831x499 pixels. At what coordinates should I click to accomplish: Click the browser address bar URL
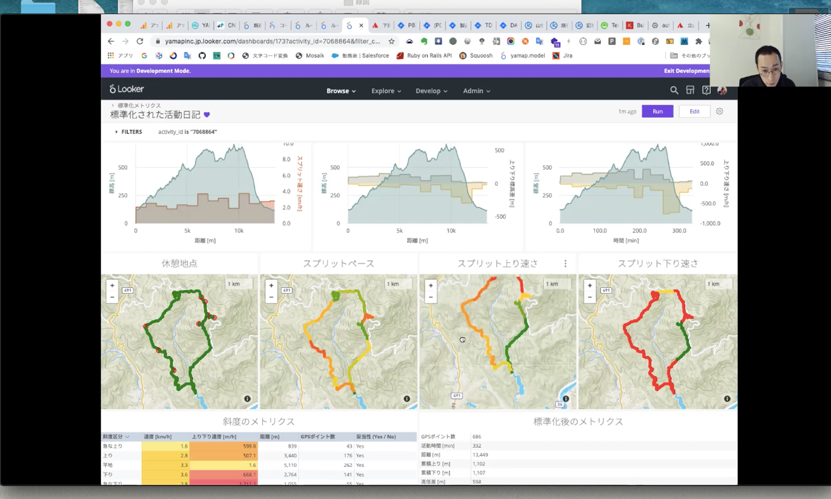point(272,41)
